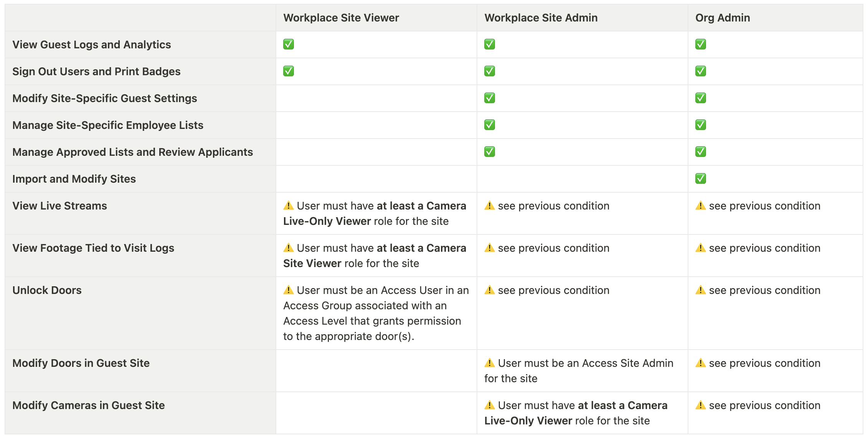Click Org Admin warning icon for Modify Cameras row
Screen dimensions: 868x439
click(701, 405)
